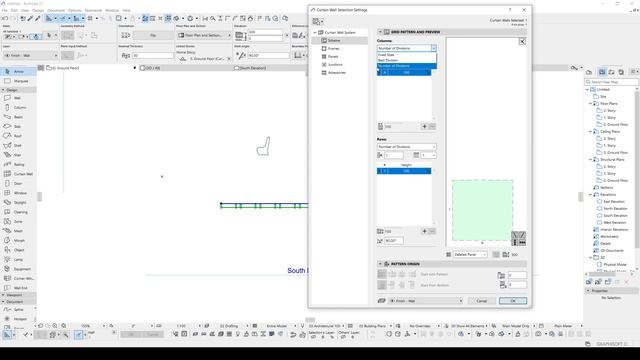Screen dimensions: 640x360
Task: Select the Arrow tool in toolbox
Action: click(18, 71)
